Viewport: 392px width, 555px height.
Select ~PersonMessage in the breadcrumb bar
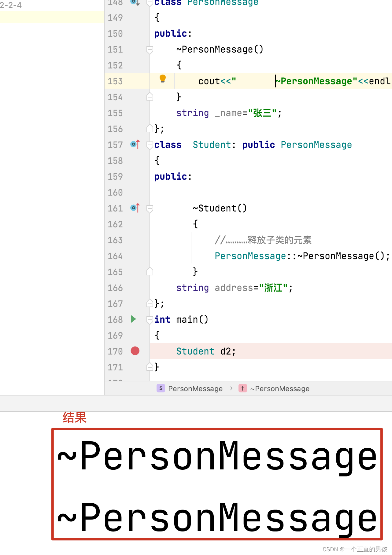[280, 389]
